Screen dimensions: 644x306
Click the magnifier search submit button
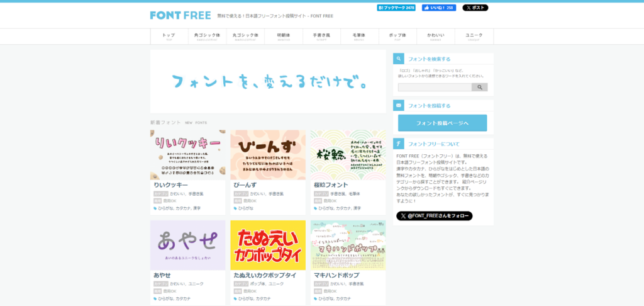coord(479,88)
